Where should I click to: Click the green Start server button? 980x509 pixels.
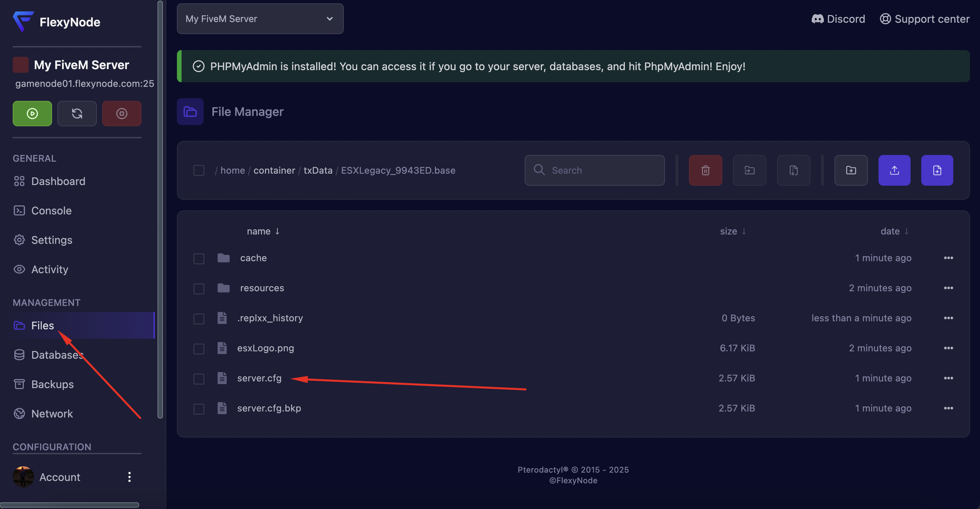32,114
